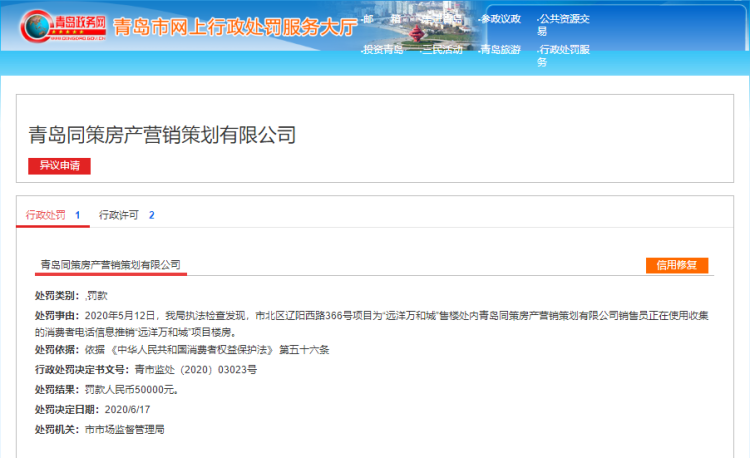Click the 处罚依据 text citing 第五十六条
The height and width of the screenshot is (458, 750).
[x=207, y=350]
